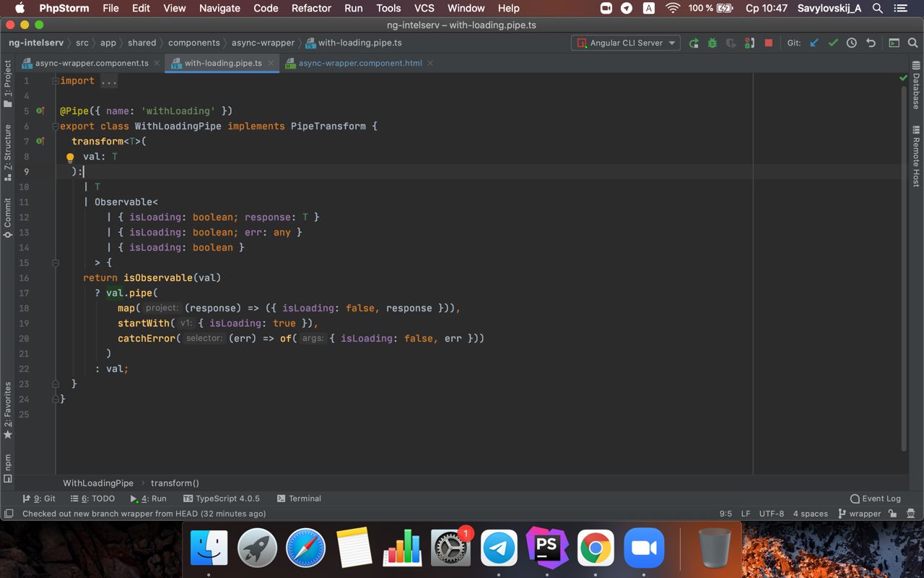
Task: Click the fold end marker on line 23
Action: [x=56, y=384]
